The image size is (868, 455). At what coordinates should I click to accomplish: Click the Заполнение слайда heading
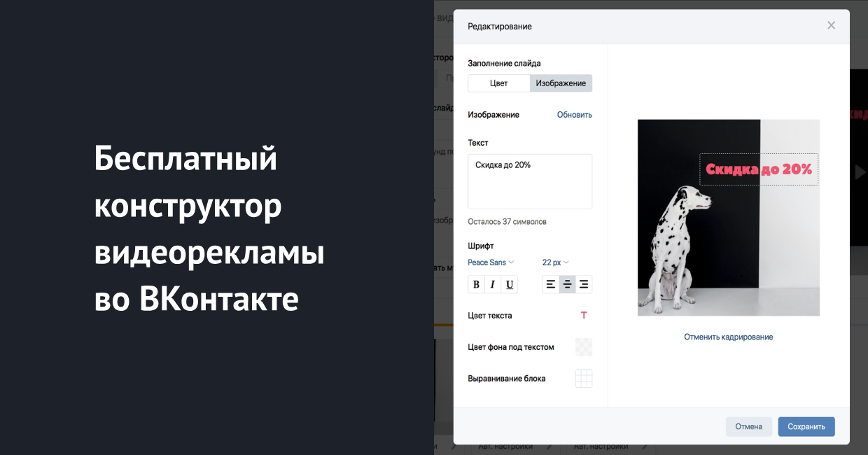tap(504, 64)
